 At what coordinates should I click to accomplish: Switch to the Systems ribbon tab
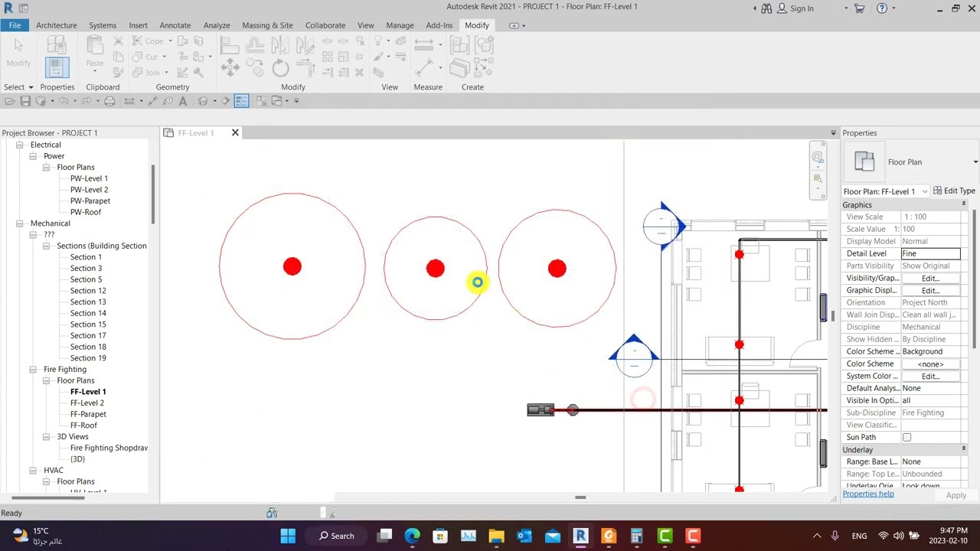(102, 25)
